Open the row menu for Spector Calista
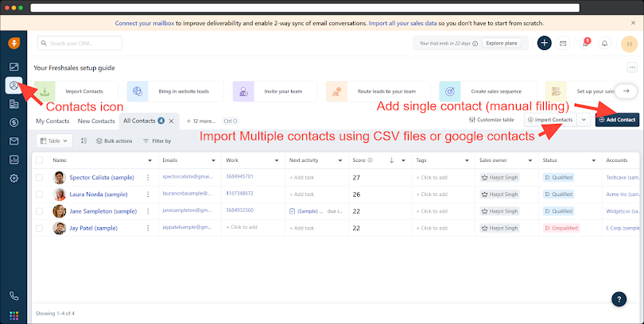The height and width of the screenshot is (324, 644). click(x=148, y=177)
